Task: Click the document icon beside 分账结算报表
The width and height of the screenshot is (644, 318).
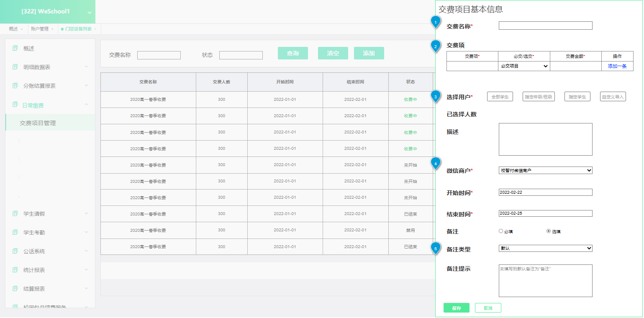Action: [15, 85]
